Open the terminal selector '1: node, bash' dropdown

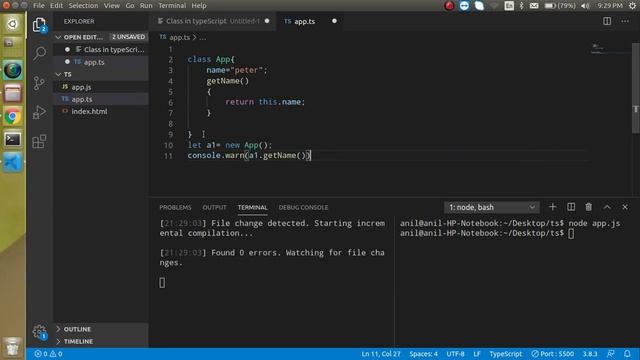[491, 207]
